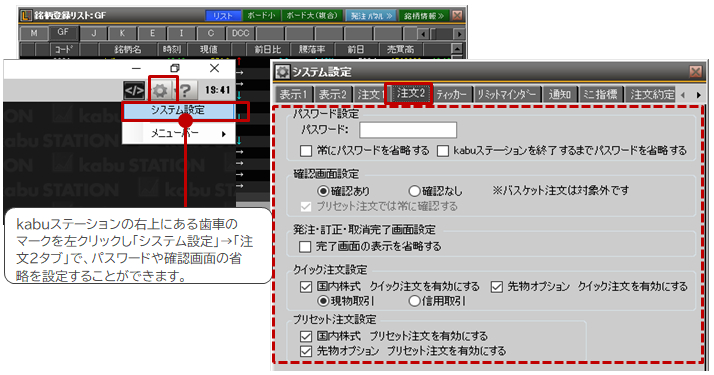Select the E list tab
Image resolution: width=714 pixels, height=375 pixels.
coord(152,33)
